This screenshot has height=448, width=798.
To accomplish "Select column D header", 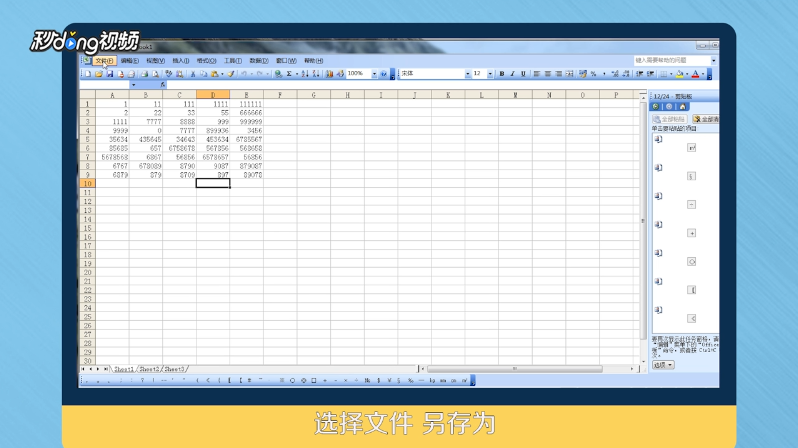I will 213,95.
